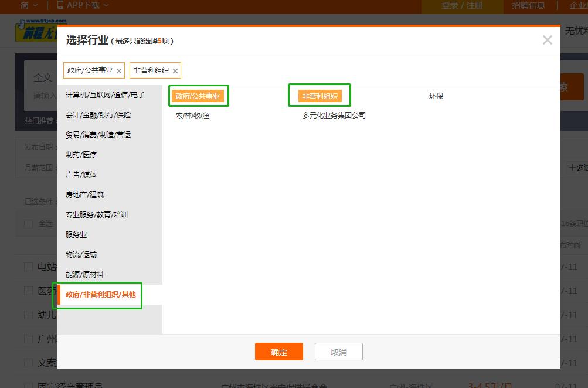Click the 确定 confirm button

click(x=278, y=352)
